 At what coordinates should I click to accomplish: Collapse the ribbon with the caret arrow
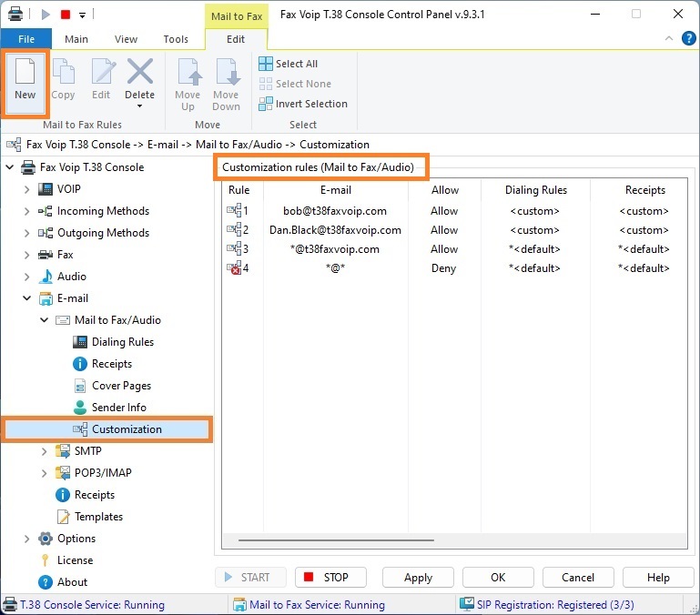click(668, 38)
